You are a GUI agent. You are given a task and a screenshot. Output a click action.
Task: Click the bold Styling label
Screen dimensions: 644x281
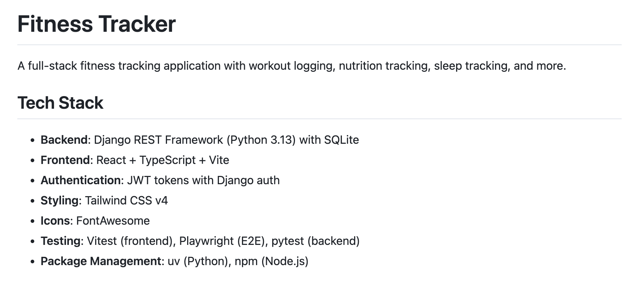[x=59, y=200]
